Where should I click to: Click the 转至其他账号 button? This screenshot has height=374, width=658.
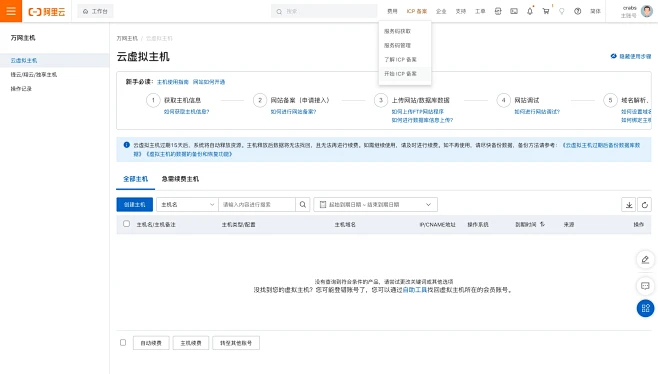click(236, 343)
